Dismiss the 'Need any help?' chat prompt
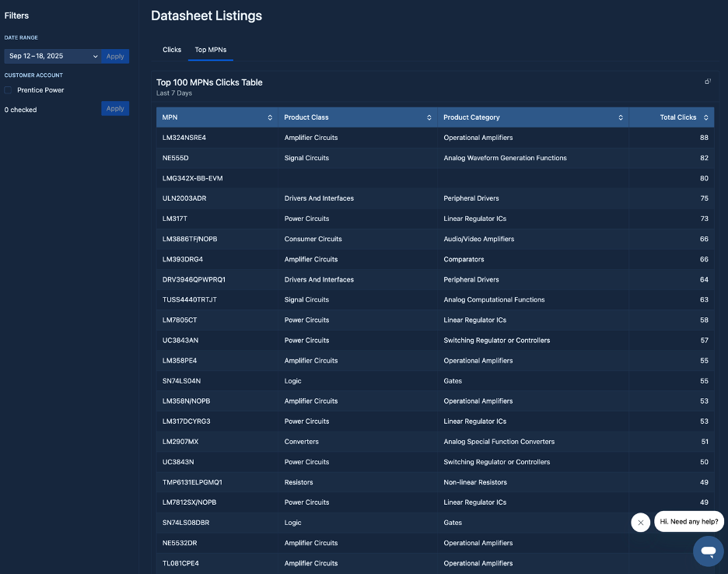The image size is (728, 574). pyautogui.click(x=640, y=523)
